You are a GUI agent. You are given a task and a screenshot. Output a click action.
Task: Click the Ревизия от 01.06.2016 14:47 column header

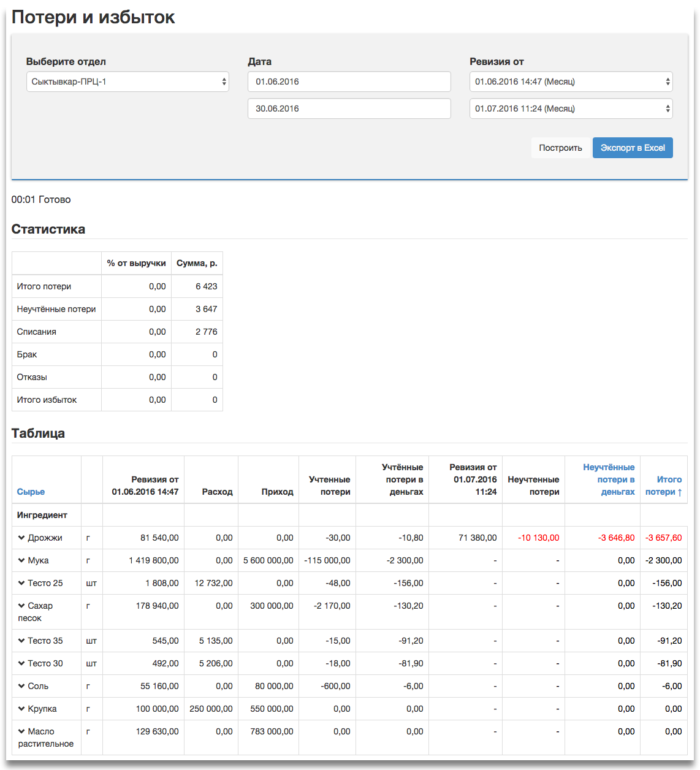click(x=145, y=486)
